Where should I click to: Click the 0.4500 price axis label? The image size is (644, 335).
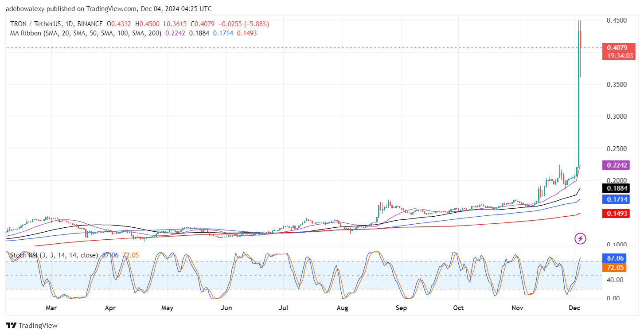point(616,20)
